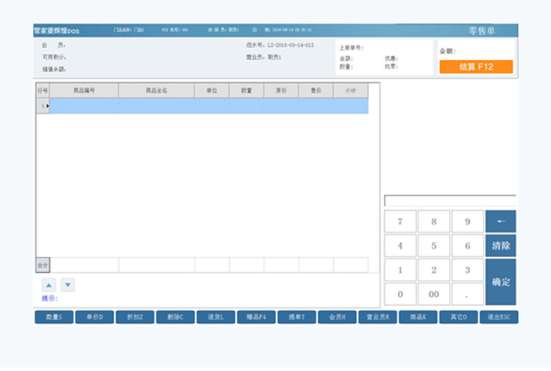Click the 挂单T hold order button
This screenshot has height=371, width=551.
(x=297, y=317)
